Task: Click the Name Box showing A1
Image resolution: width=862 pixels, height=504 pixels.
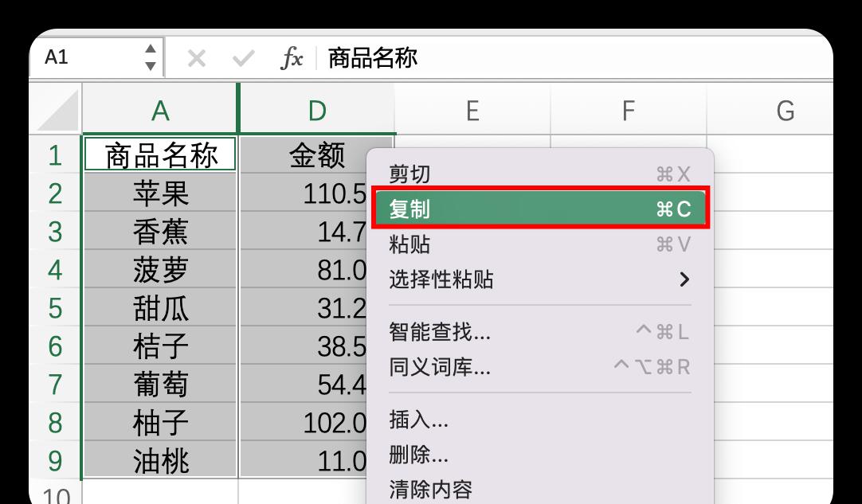Action: [96, 57]
